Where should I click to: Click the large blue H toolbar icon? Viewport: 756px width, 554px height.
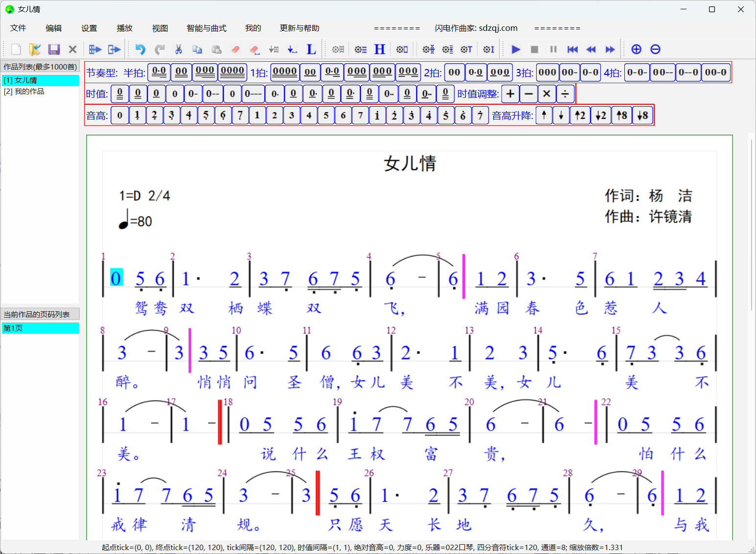tap(379, 49)
